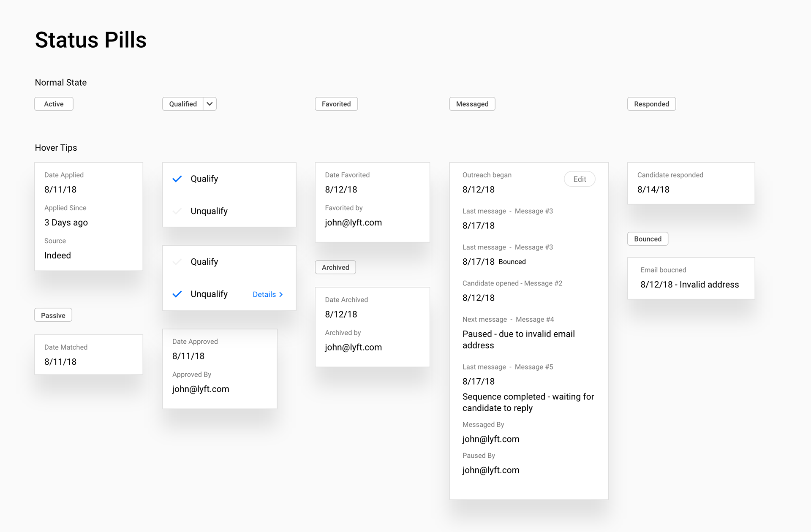This screenshot has height=532, width=811.
Task: Click the Date Favorited label
Action: (x=347, y=175)
